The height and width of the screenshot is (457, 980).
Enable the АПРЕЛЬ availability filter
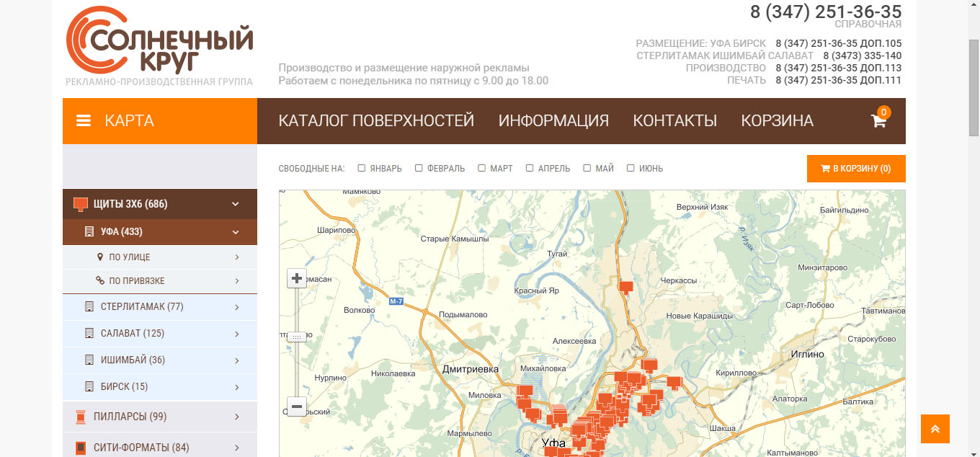(x=530, y=168)
